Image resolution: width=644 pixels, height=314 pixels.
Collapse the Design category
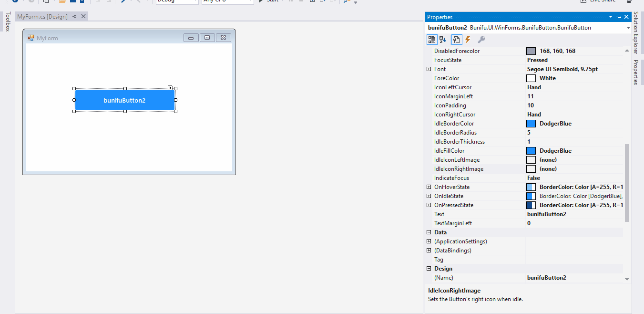[x=429, y=269]
